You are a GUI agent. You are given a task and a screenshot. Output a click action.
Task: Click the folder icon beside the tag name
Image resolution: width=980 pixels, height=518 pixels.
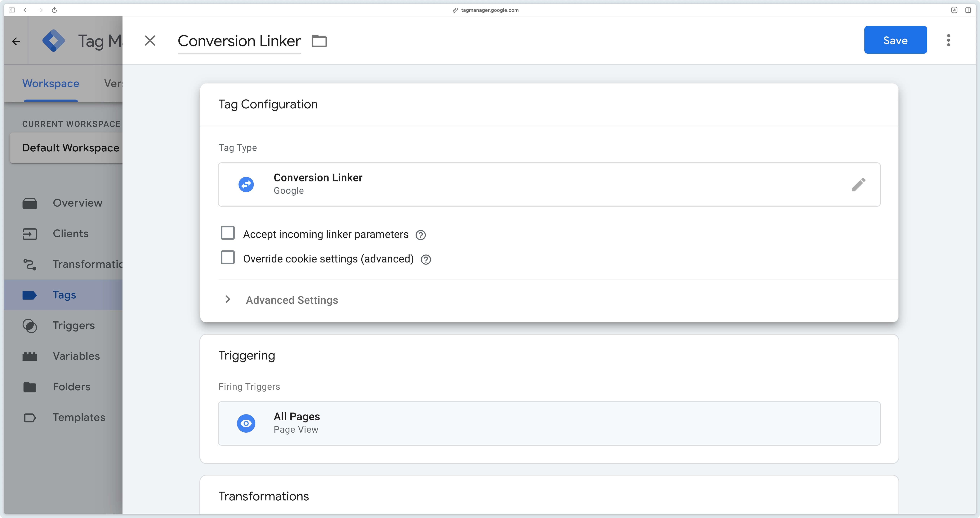pyautogui.click(x=319, y=41)
